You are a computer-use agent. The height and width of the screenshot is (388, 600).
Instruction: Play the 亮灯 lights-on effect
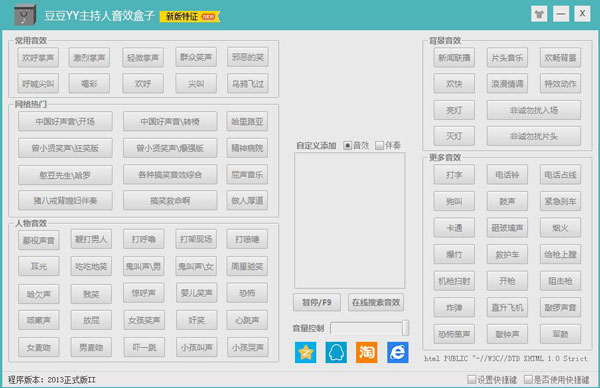click(454, 110)
